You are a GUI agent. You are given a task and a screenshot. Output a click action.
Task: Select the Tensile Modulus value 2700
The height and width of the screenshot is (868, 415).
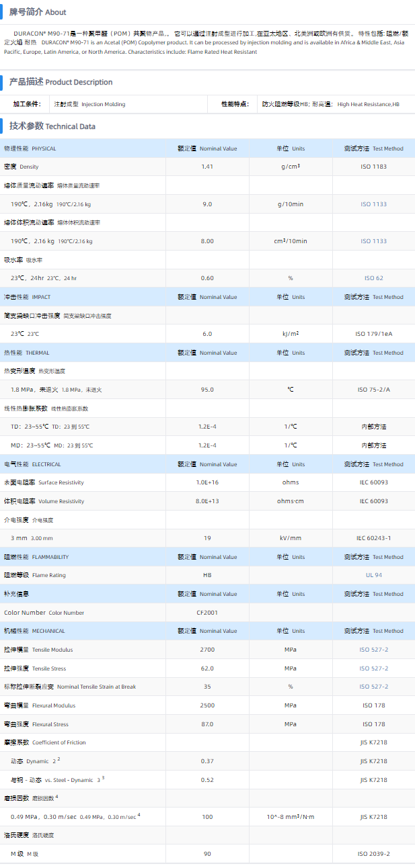[x=207, y=650]
